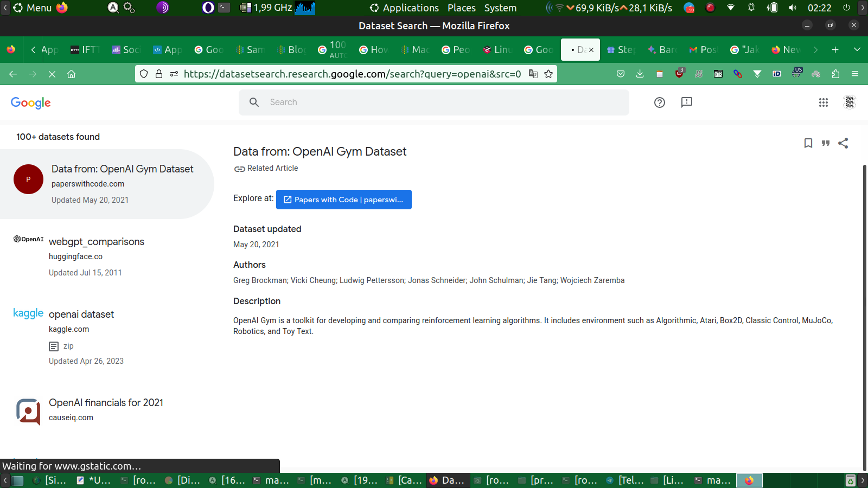Switch to the IFTTT tab
The image size is (868, 488).
point(86,50)
